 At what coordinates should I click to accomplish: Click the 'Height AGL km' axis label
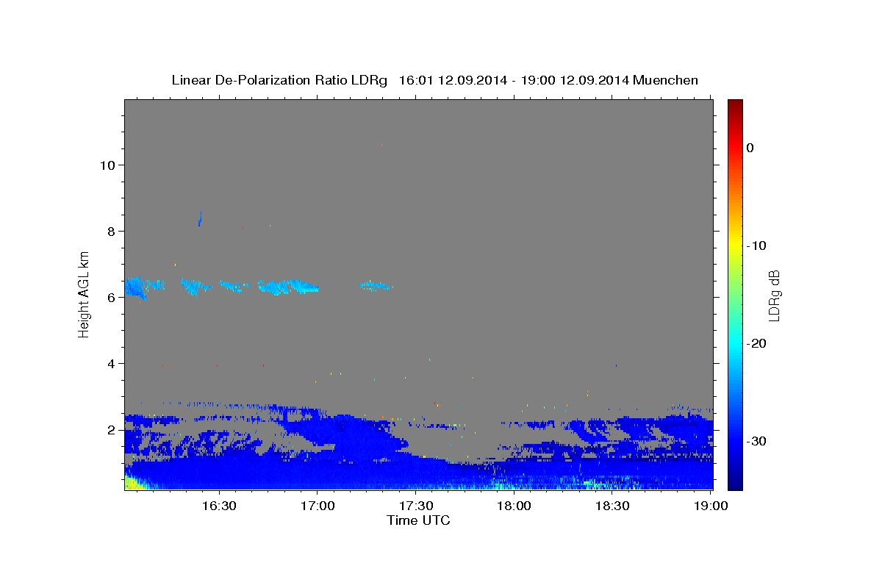85,295
